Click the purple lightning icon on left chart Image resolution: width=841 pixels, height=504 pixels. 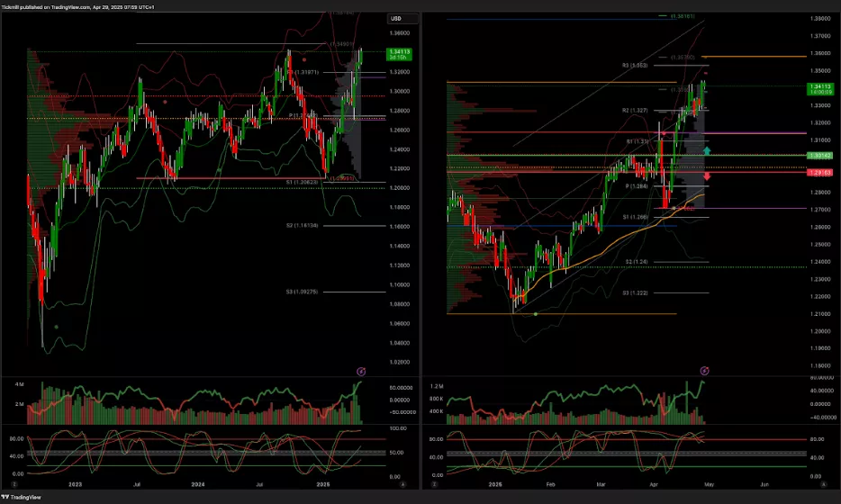[361, 370]
